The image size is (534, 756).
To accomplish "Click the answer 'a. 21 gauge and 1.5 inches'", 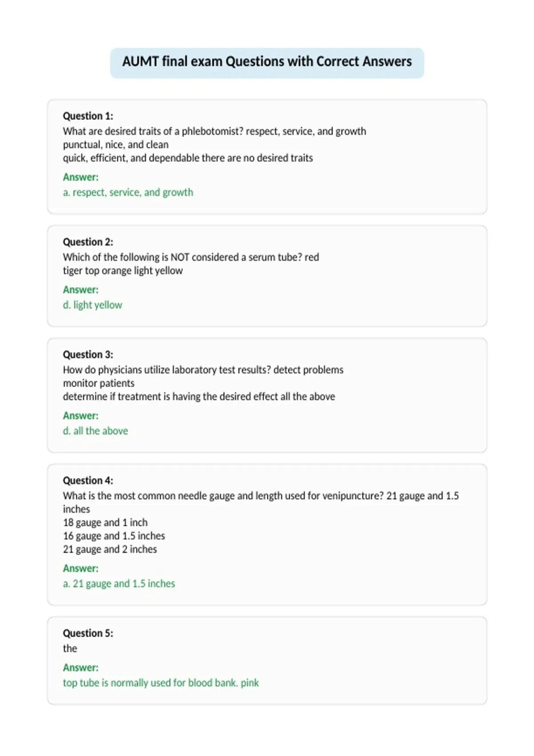I will coord(119,583).
